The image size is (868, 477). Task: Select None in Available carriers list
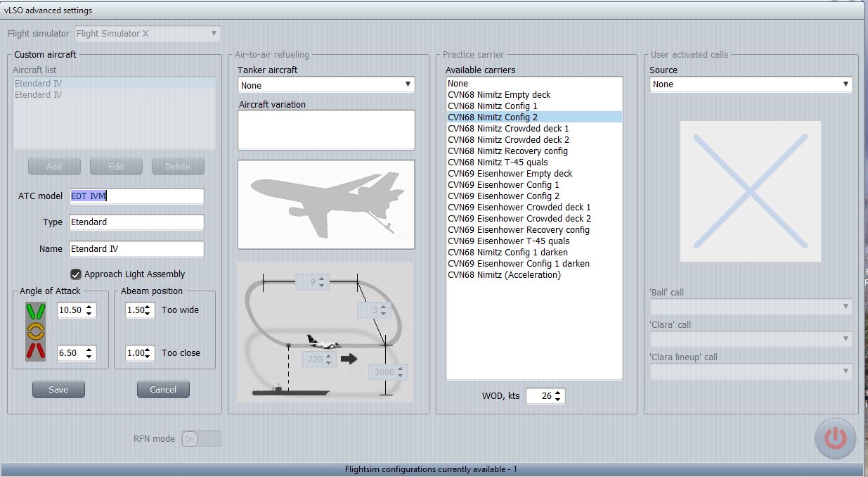(534, 83)
